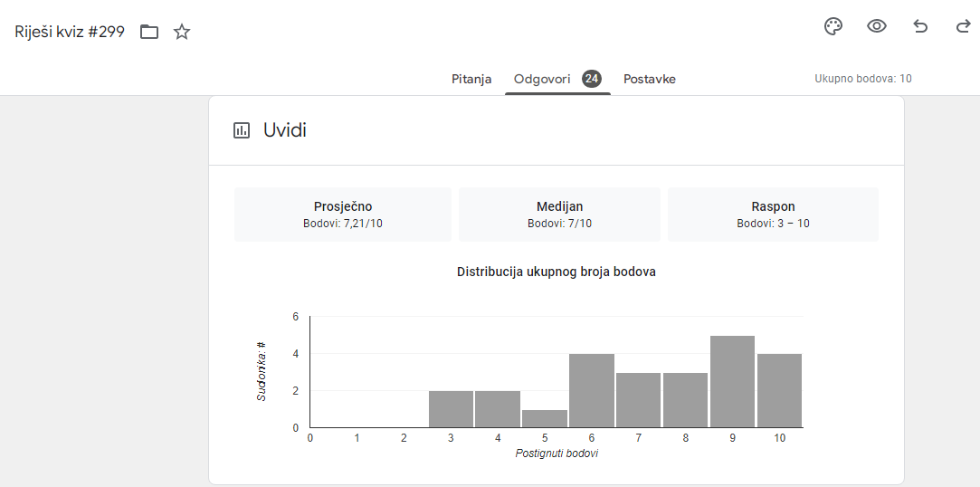This screenshot has width=980, height=487.
Task: Click the histogram bar for score 5
Action: click(545, 419)
